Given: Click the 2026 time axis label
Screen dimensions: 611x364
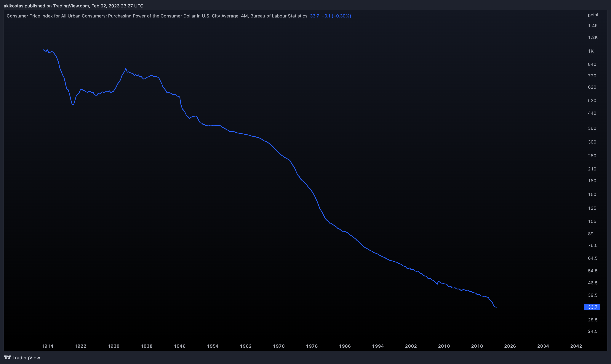Looking at the screenshot, I should [x=510, y=346].
